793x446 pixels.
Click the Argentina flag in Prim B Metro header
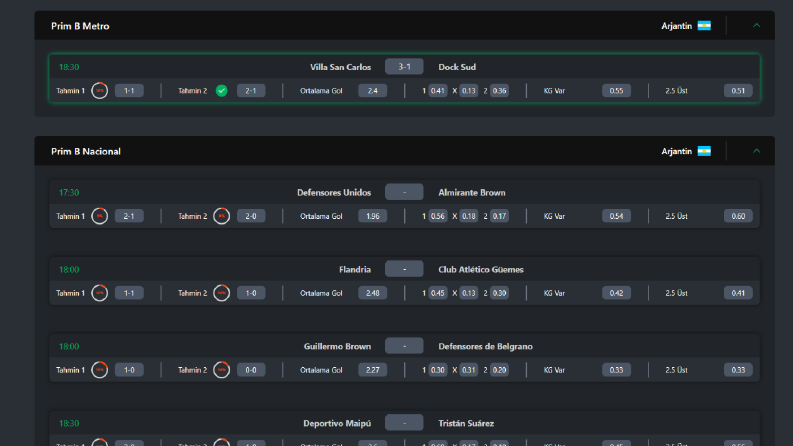(x=704, y=26)
